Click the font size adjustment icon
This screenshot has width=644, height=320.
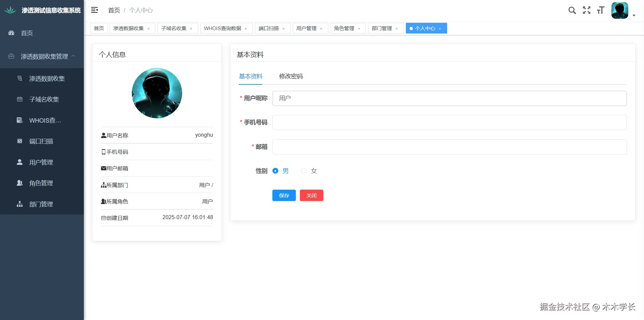[600, 10]
